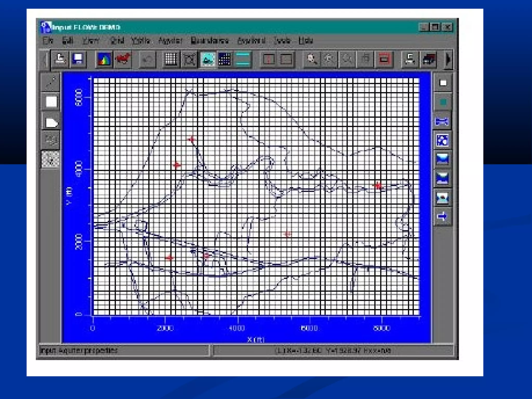This screenshot has width=532, height=399.
Task: Toggle the highlighted cyan map overlay button
Action: click(x=208, y=59)
